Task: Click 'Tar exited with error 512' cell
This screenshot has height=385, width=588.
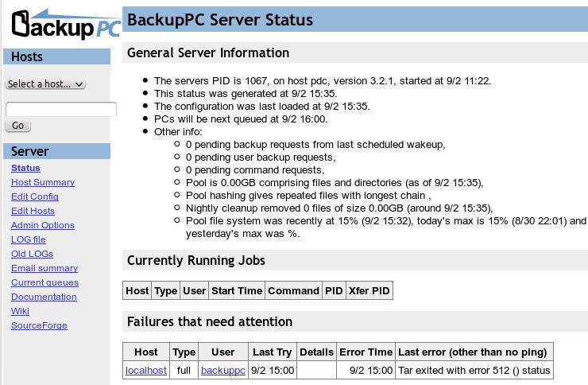Action: click(474, 371)
